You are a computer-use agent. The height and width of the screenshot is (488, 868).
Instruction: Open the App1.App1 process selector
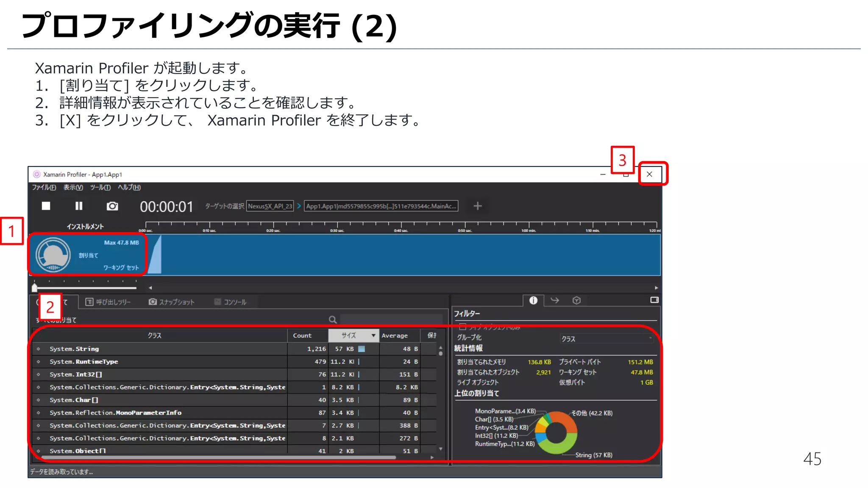[381, 206]
